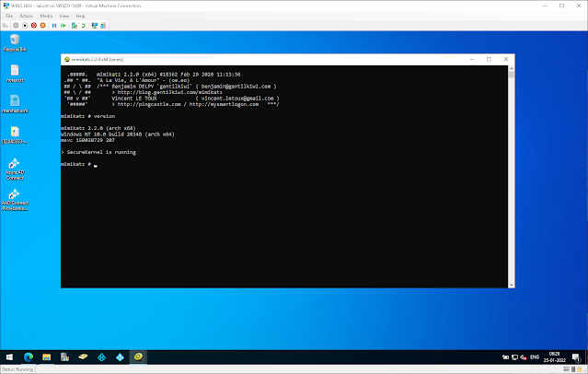Viewport: 588px width, 374px height.
Task: Click the mimikatz icon in the taskbar
Action: click(x=138, y=356)
